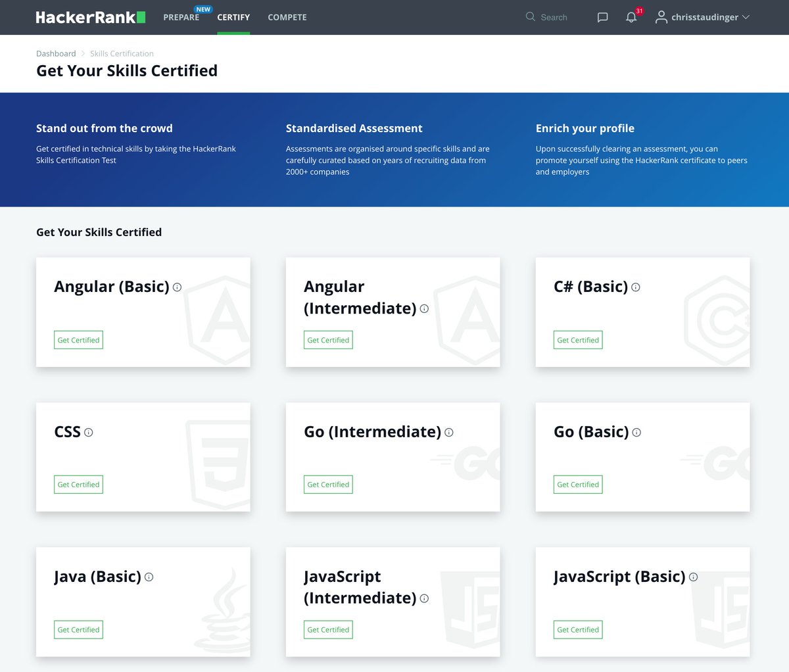Expand the chrisstaudinger account dropdown
Screen dimensions: 789x672
coord(746,17)
